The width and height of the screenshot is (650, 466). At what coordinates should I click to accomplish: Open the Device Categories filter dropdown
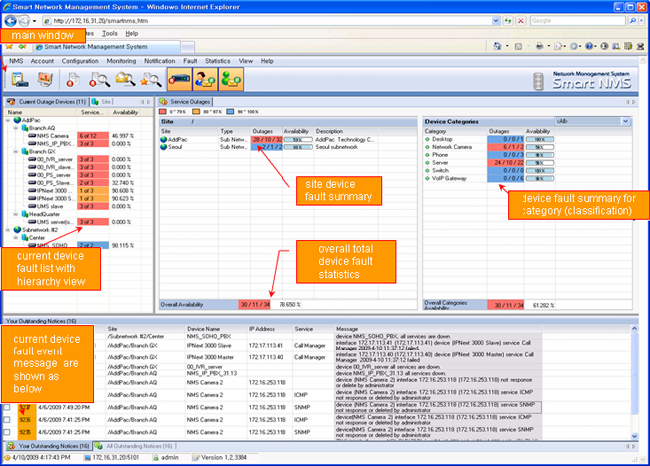624,120
